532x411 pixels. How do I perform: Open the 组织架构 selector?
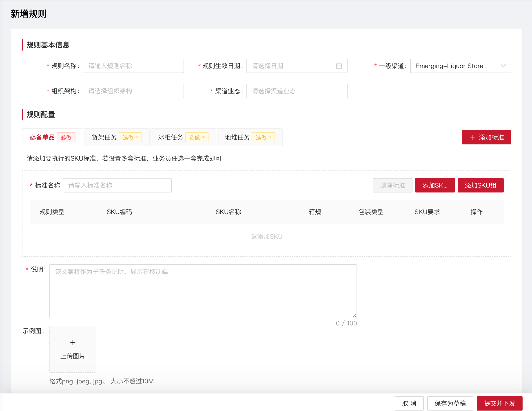133,91
